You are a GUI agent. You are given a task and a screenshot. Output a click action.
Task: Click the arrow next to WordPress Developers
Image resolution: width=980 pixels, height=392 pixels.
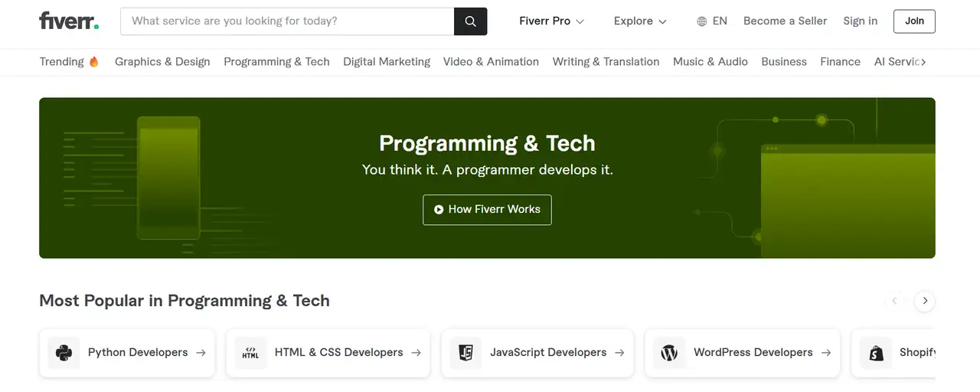click(x=826, y=353)
